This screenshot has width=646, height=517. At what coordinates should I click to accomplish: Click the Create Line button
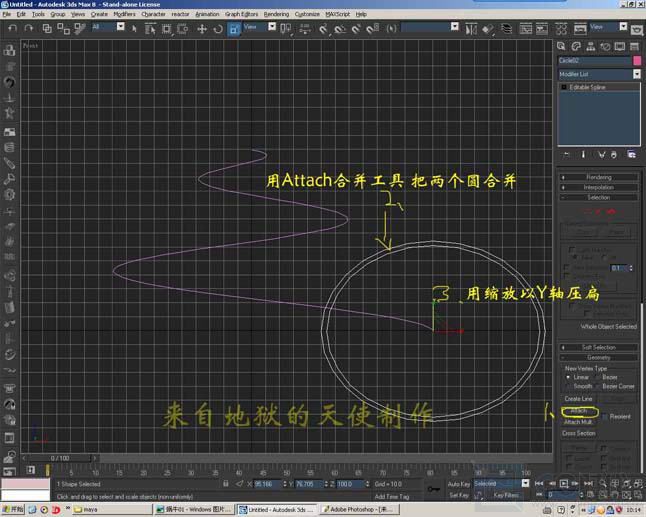click(x=578, y=399)
